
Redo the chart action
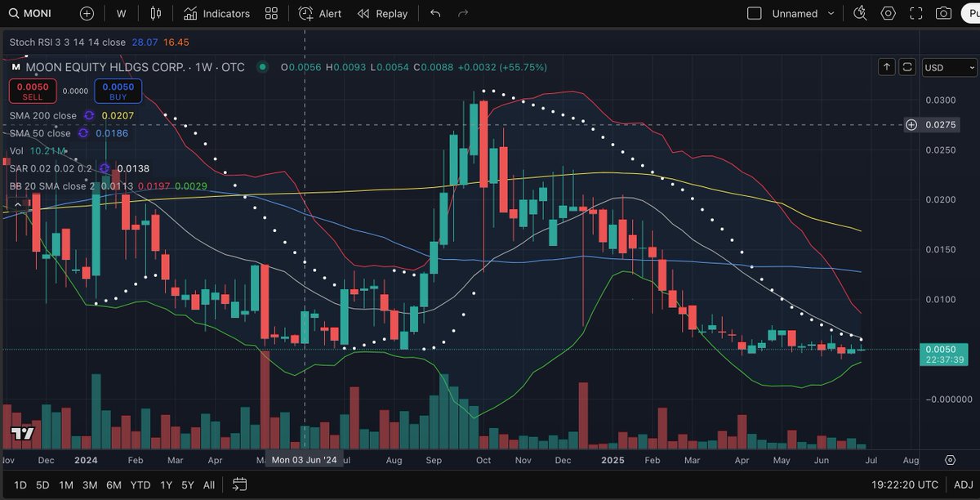pyautogui.click(x=463, y=13)
